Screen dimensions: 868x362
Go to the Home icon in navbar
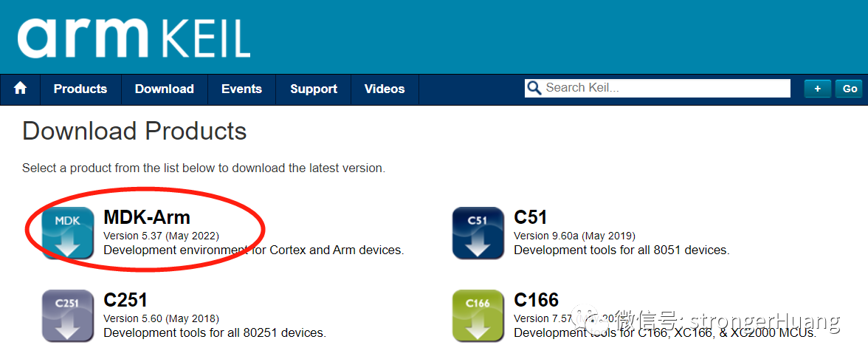(x=21, y=89)
